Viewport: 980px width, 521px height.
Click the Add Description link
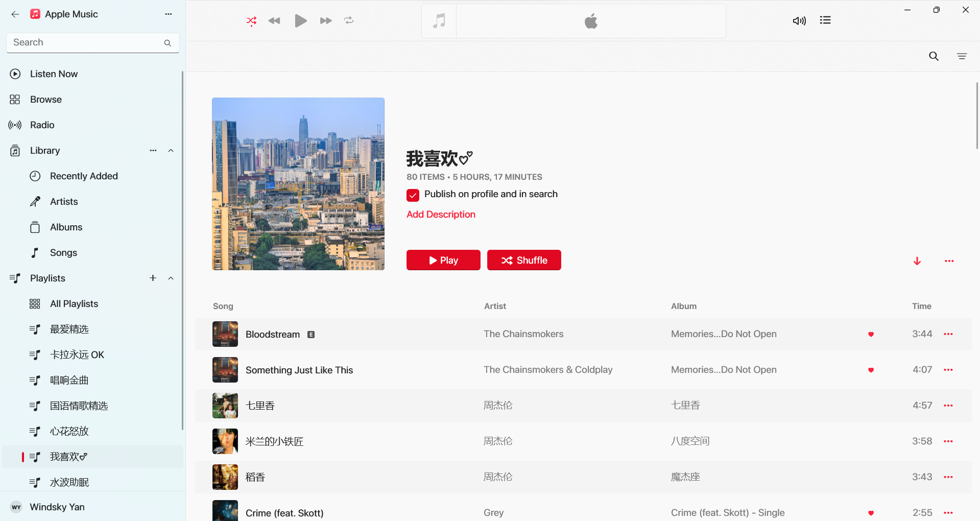point(441,215)
